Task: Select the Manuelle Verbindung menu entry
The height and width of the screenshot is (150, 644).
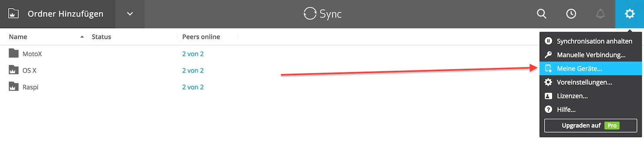Action: click(x=590, y=55)
